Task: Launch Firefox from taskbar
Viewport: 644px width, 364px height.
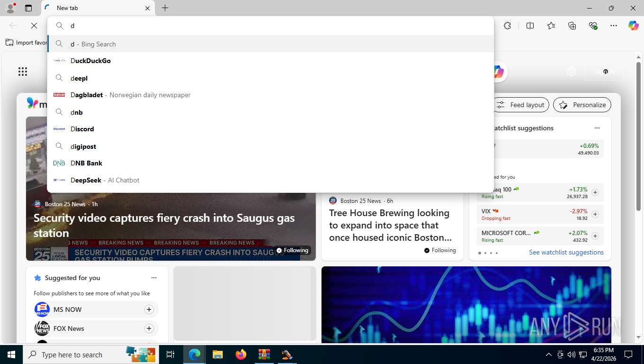Action: [x=241, y=355]
